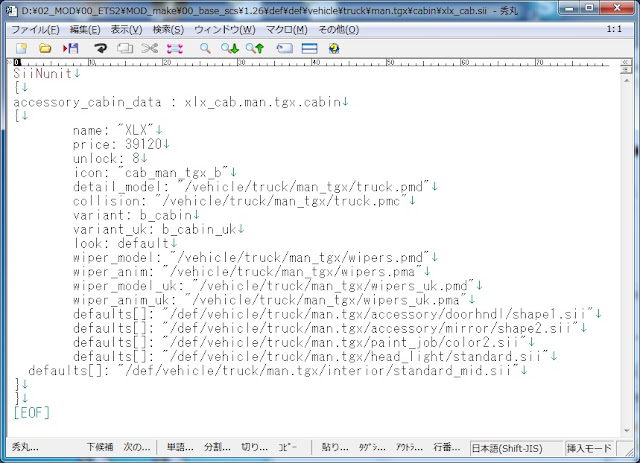The image size is (640, 463).
Task: Open Find with the magnifier icon
Action: click(205, 49)
